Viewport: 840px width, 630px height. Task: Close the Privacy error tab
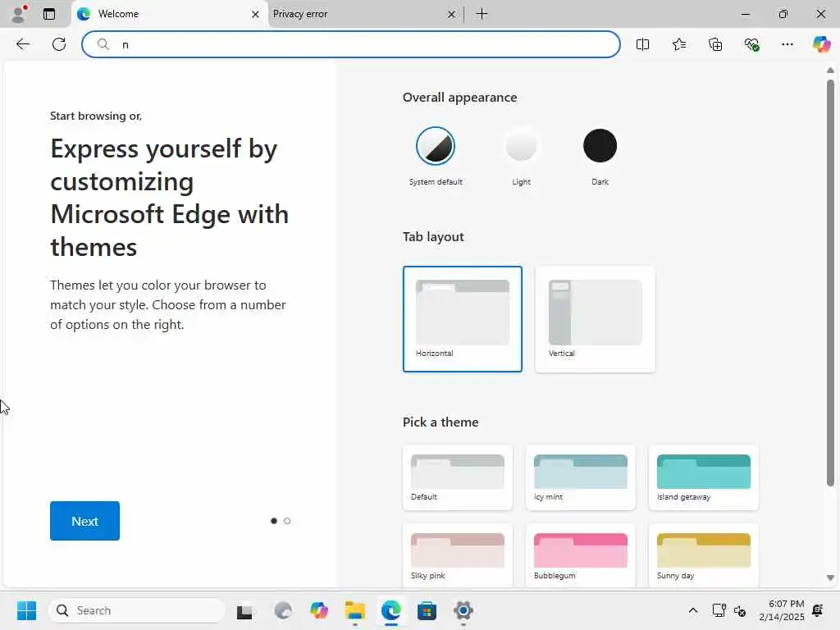[452, 15]
